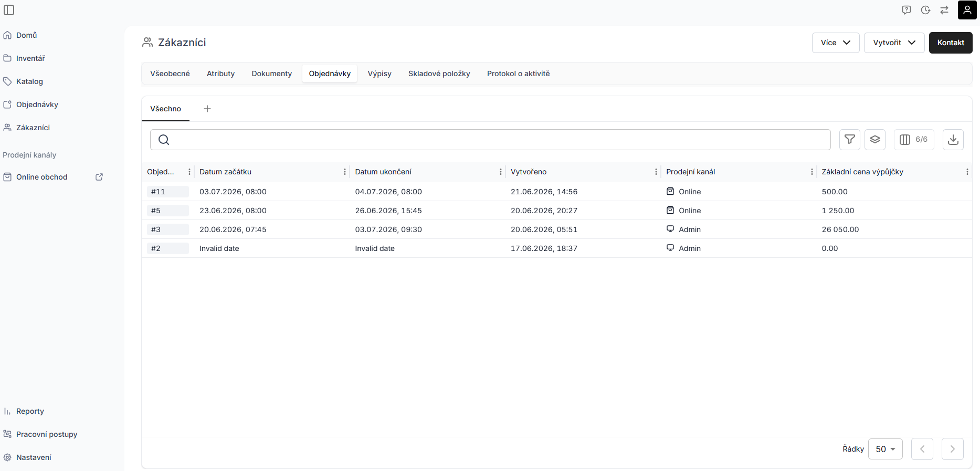The width and height of the screenshot is (980, 471).
Task: Click Online channel cell in order #11 row
Action: (x=683, y=192)
